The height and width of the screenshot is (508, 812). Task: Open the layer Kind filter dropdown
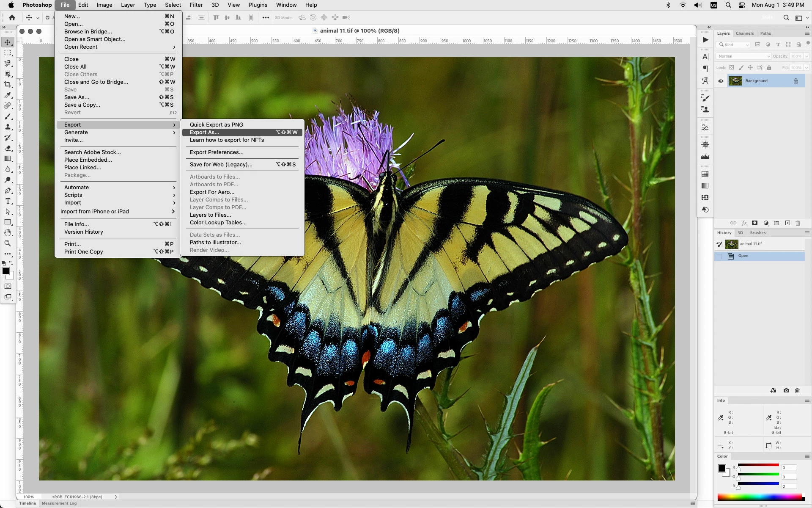tap(734, 45)
